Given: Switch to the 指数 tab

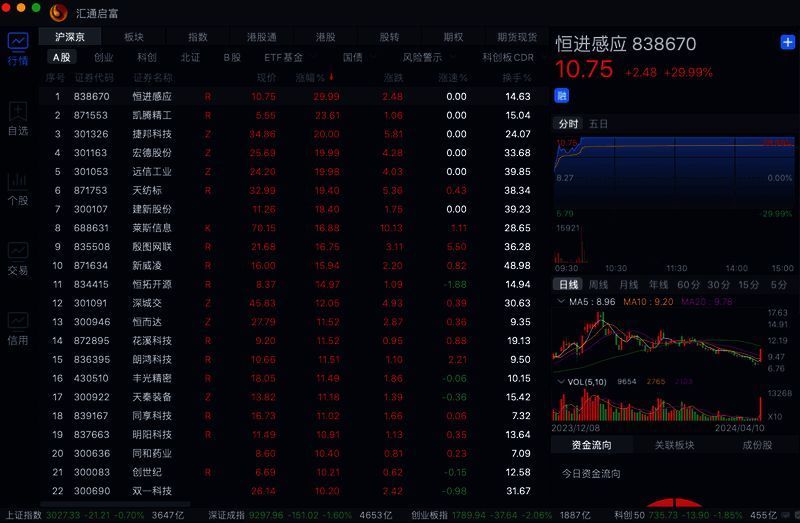Looking at the screenshot, I should (197, 37).
